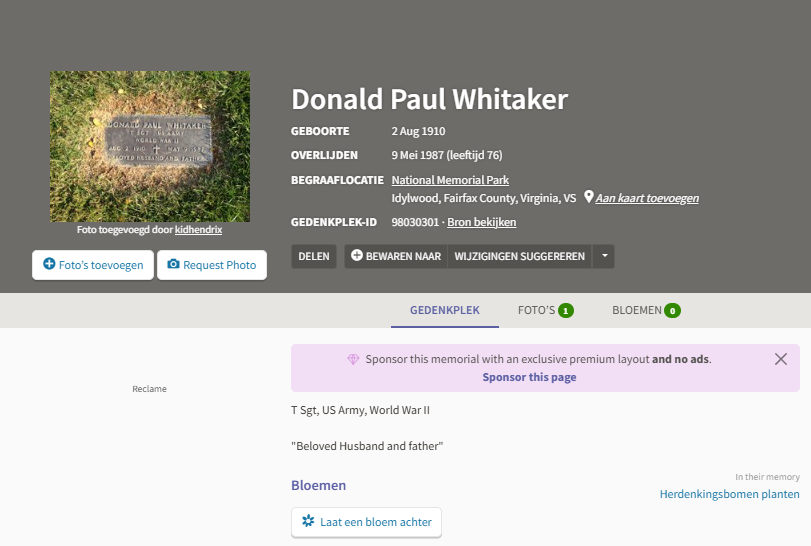The width and height of the screenshot is (811, 546).
Task: Open the gravestone photo thumbnail
Action: 149,146
